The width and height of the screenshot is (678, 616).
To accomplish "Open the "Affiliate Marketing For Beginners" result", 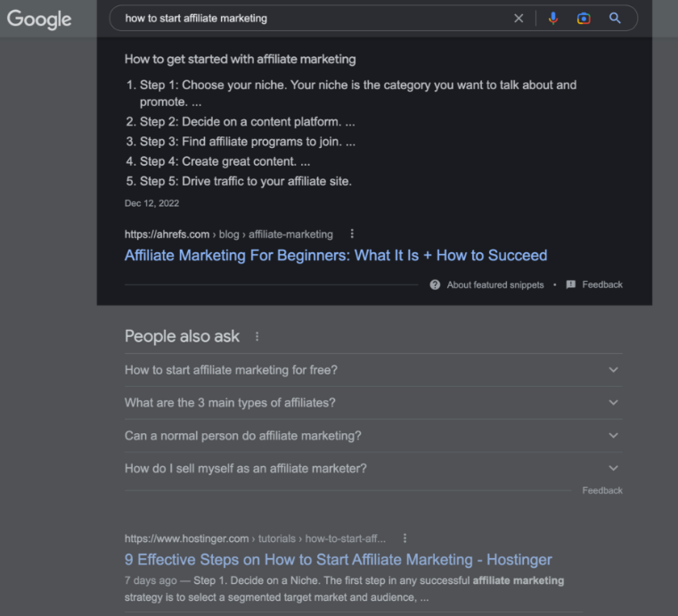I will pos(336,256).
